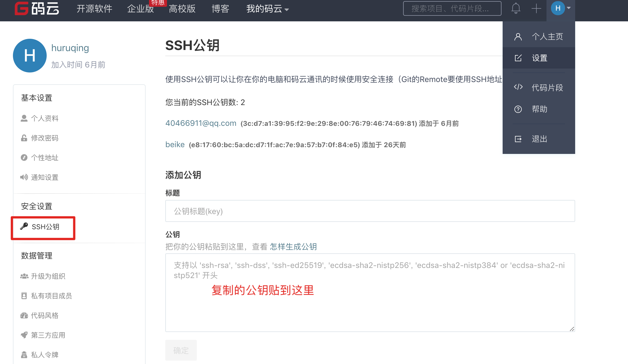This screenshot has height=364, width=628.
Task: Click the plus create icon in header
Action: pos(536,8)
